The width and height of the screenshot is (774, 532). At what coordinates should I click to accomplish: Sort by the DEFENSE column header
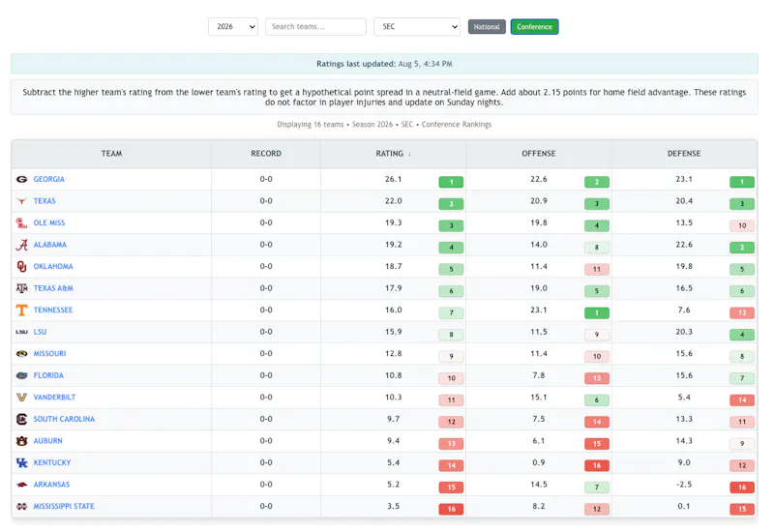pos(684,154)
